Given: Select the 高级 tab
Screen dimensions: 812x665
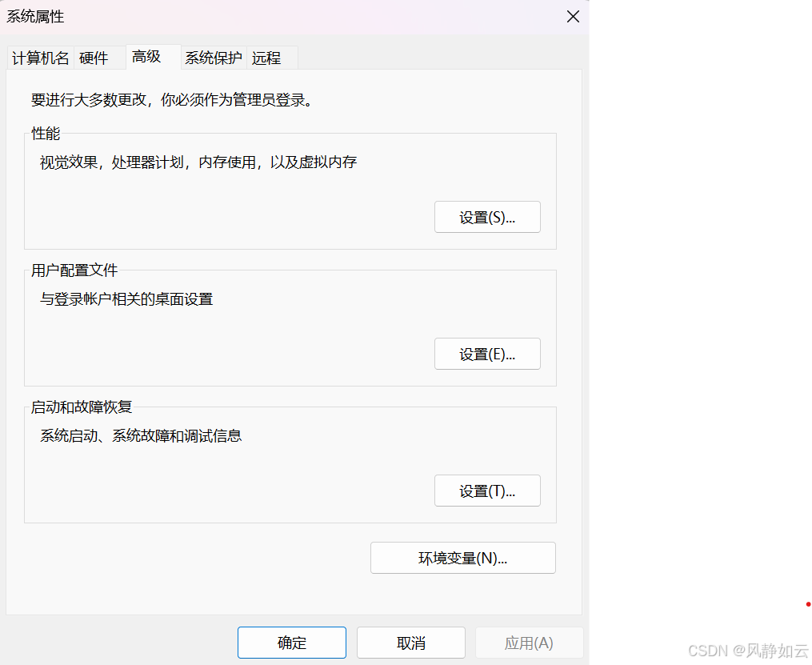Looking at the screenshot, I should pyautogui.click(x=147, y=57).
